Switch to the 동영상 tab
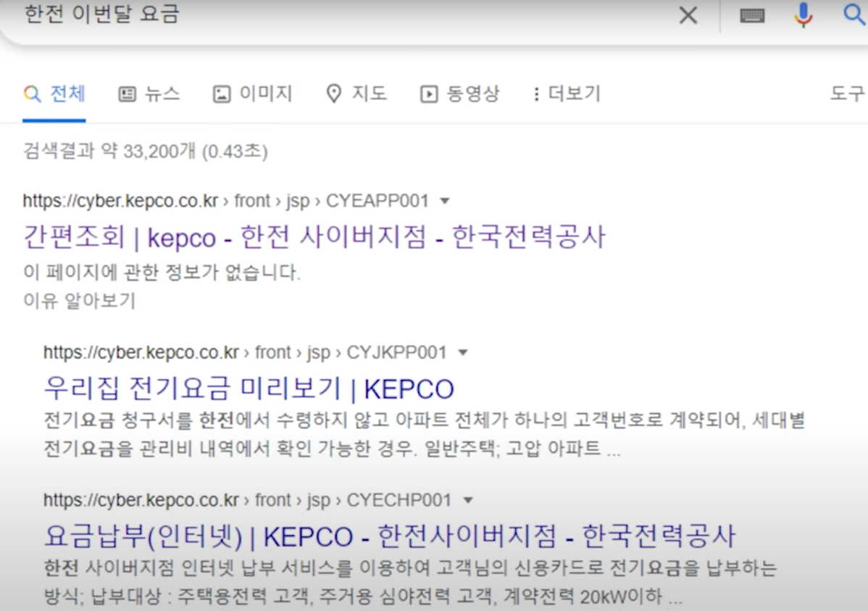This screenshot has height=611, width=868. [459, 93]
